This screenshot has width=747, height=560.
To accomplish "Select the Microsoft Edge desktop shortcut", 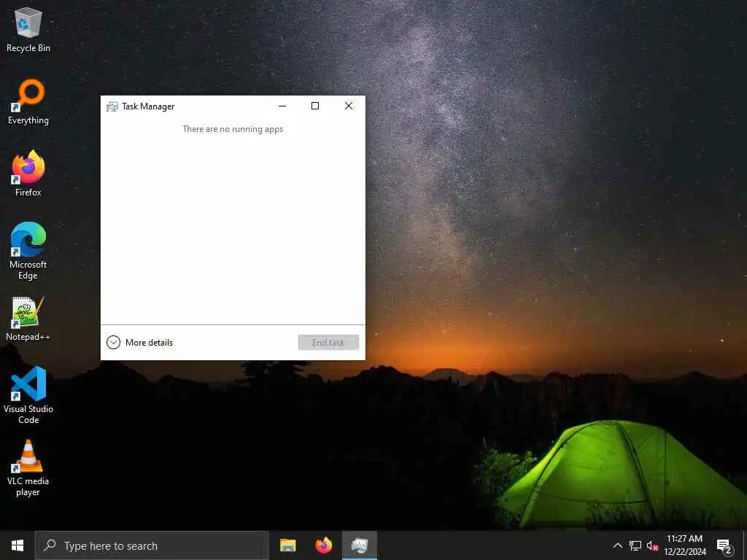I will pyautogui.click(x=28, y=251).
